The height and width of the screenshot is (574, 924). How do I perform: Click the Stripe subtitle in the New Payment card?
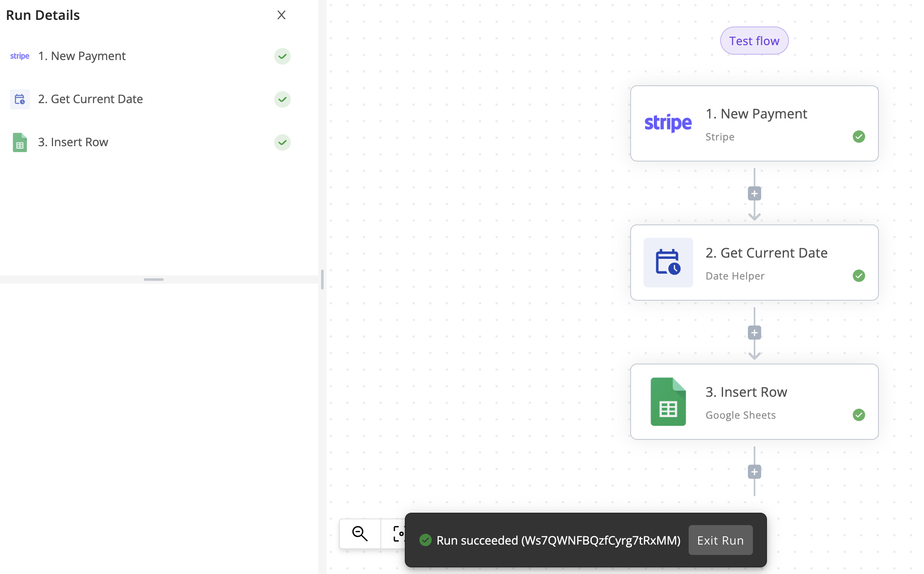(720, 137)
